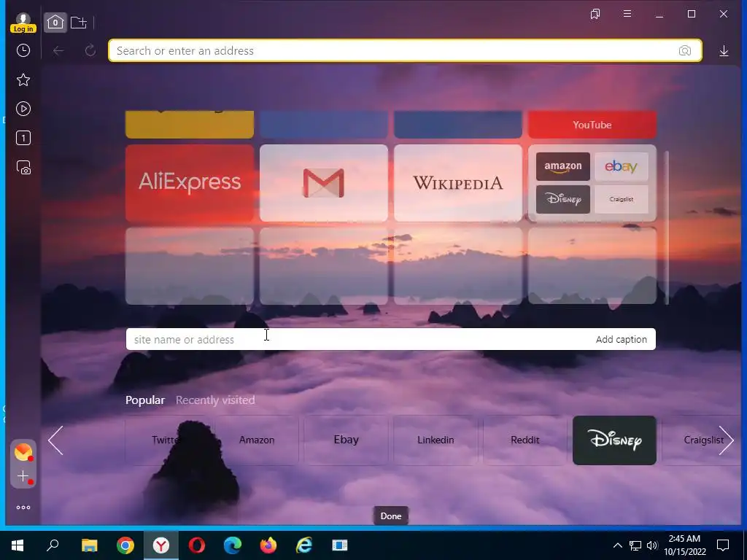Select the Reddit popular site
The height and width of the screenshot is (560, 747).
[x=525, y=440]
